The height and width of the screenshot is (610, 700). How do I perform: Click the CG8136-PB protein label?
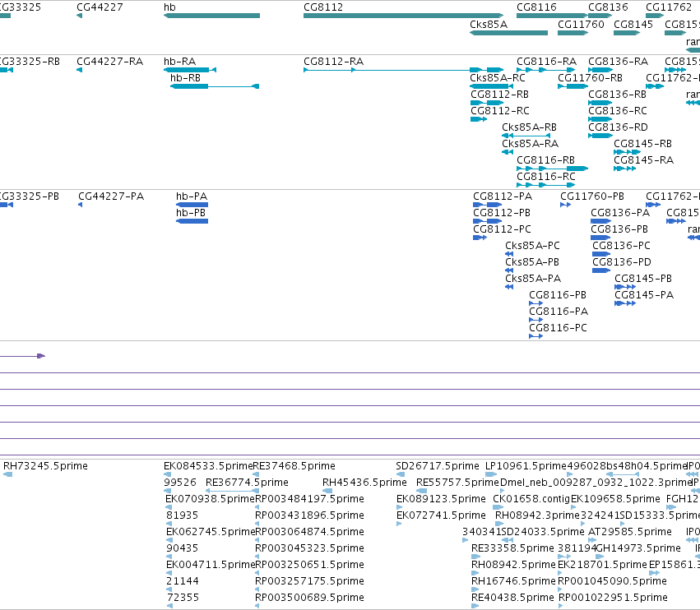[619, 229]
